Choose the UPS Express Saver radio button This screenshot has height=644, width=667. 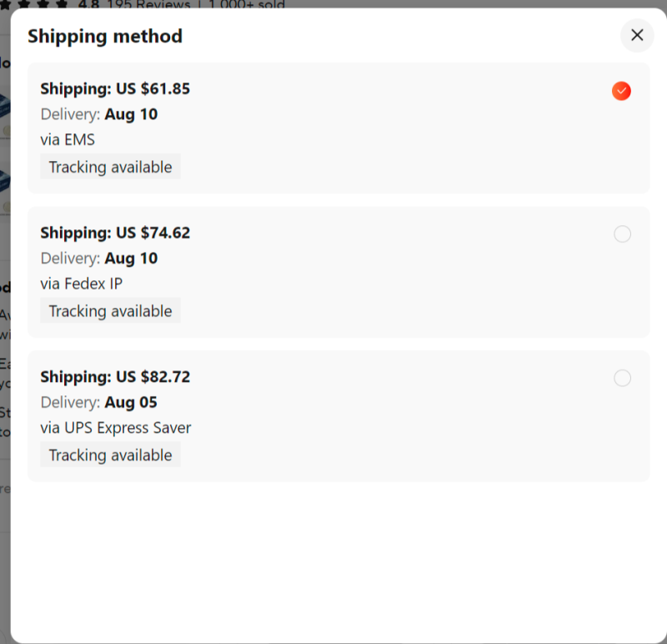(622, 378)
